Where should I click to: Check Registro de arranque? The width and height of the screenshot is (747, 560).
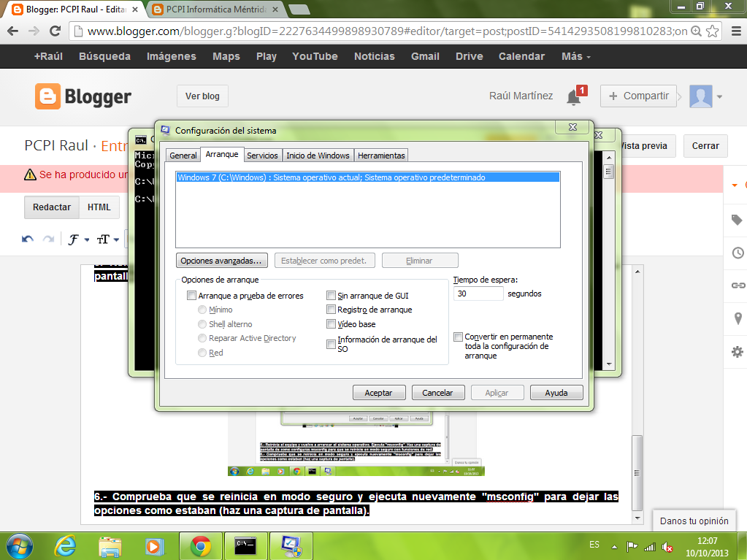331,310
